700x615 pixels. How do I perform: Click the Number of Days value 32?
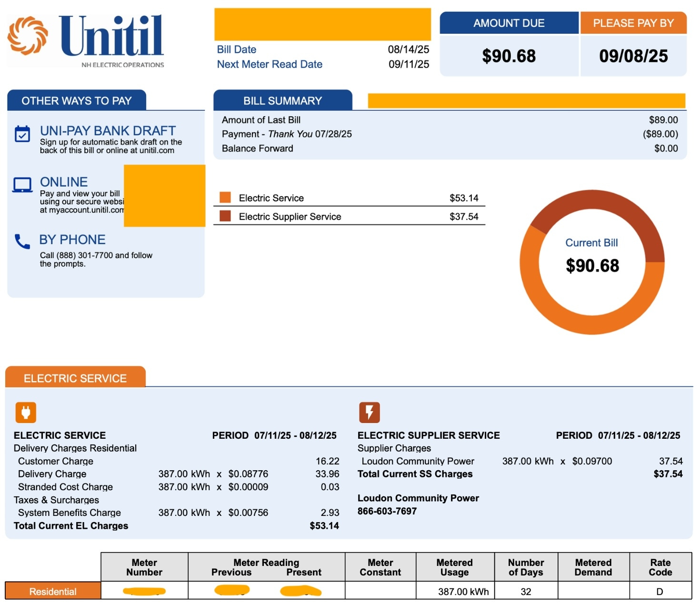[x=526, y=592]
